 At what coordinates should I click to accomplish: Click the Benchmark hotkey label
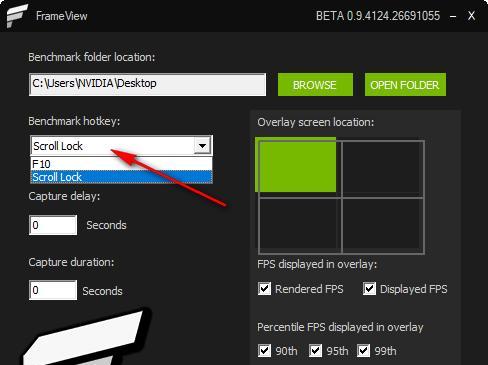tap(74, 121)
